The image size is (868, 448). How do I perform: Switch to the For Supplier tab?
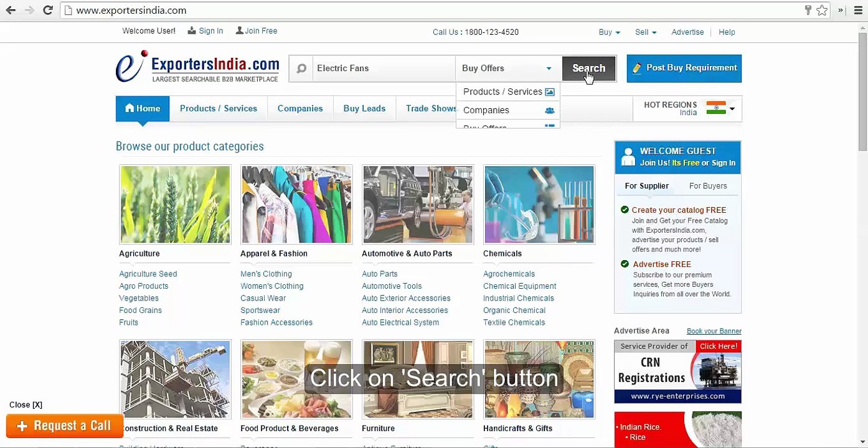click(647, 186)
